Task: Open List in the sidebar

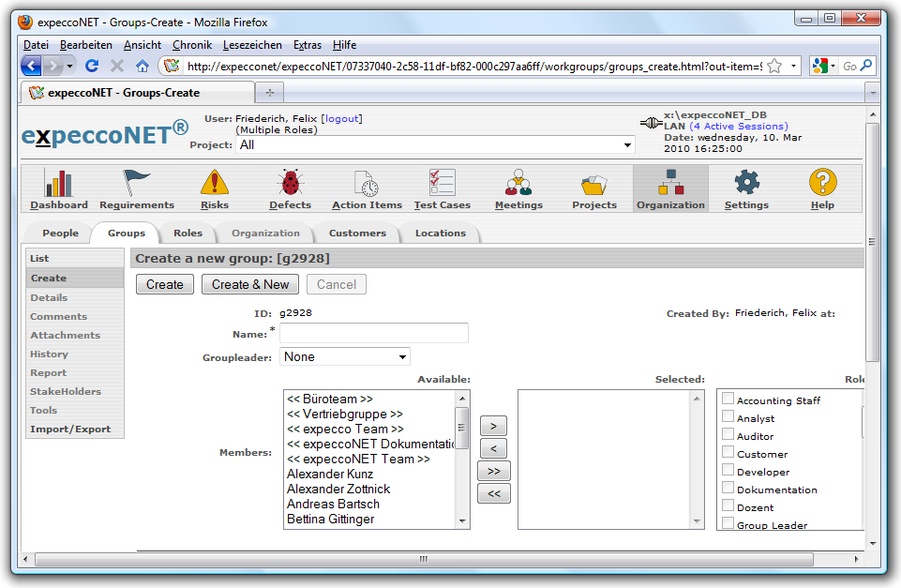Action: 75,259
